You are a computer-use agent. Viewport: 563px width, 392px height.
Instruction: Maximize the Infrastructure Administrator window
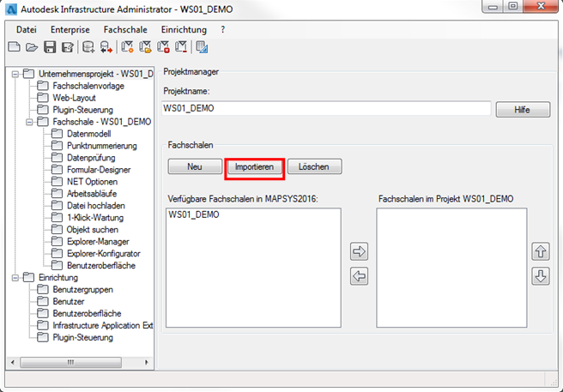tap(513, 7)
